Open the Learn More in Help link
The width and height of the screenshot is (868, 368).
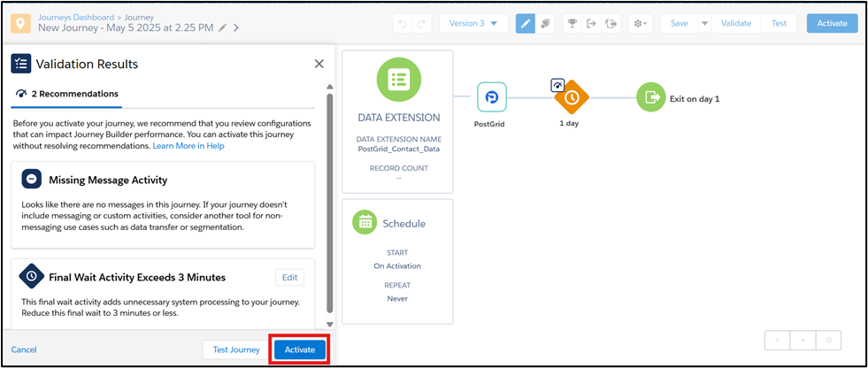coord(188,146)
